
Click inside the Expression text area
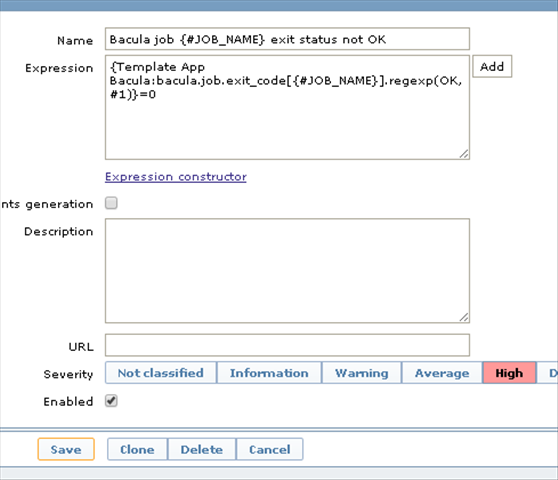(x=287, y=107)
